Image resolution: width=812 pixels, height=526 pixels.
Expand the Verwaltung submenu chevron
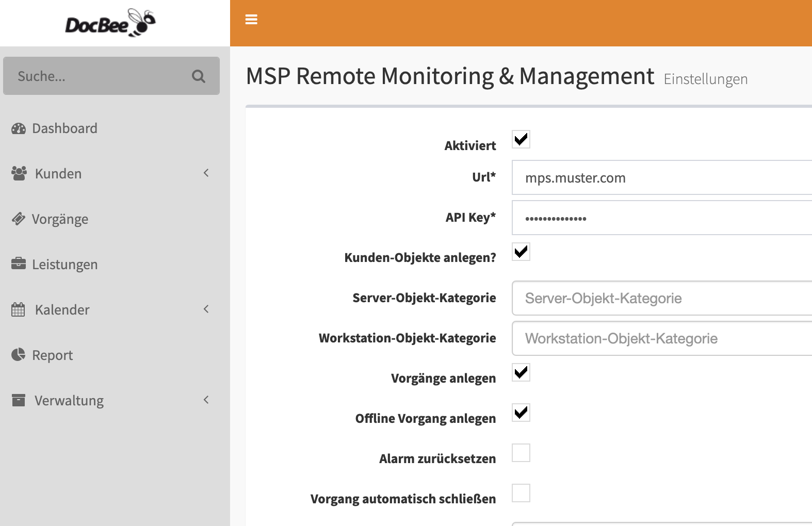[x=206, y=400]
